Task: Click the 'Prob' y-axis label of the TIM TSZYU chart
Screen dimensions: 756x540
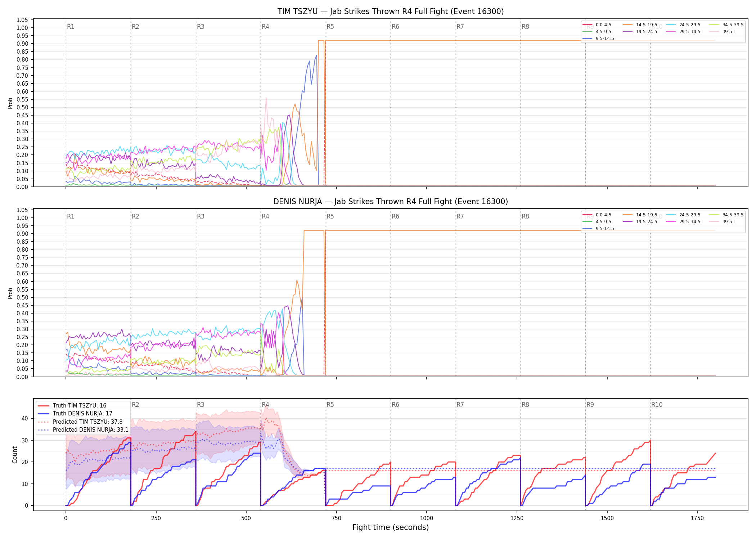Action: pyautogui.click(x=10, y=103)
